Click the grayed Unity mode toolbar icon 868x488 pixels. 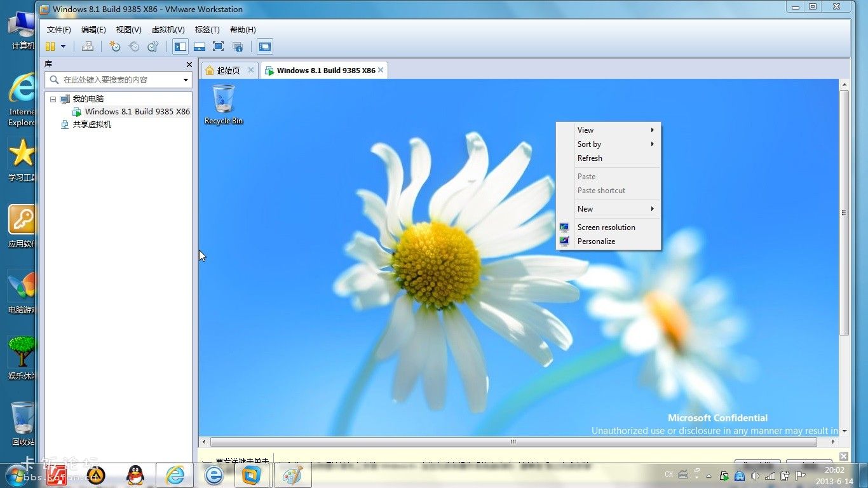[x=238, y=46]
